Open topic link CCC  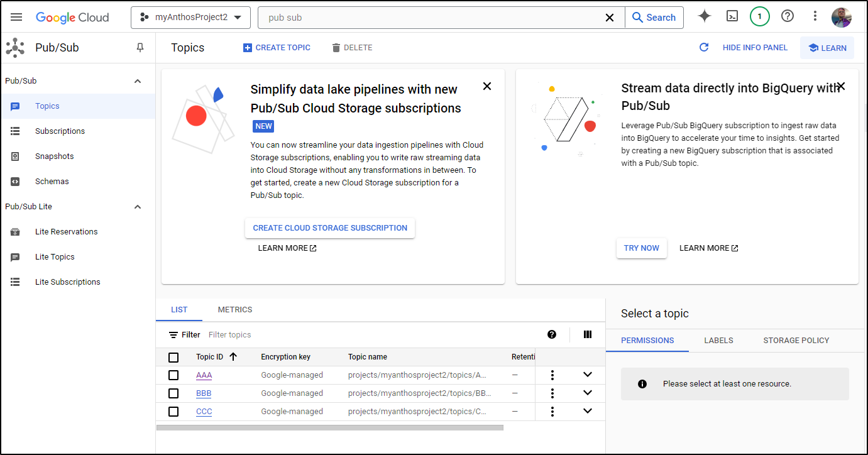(204, 412)
